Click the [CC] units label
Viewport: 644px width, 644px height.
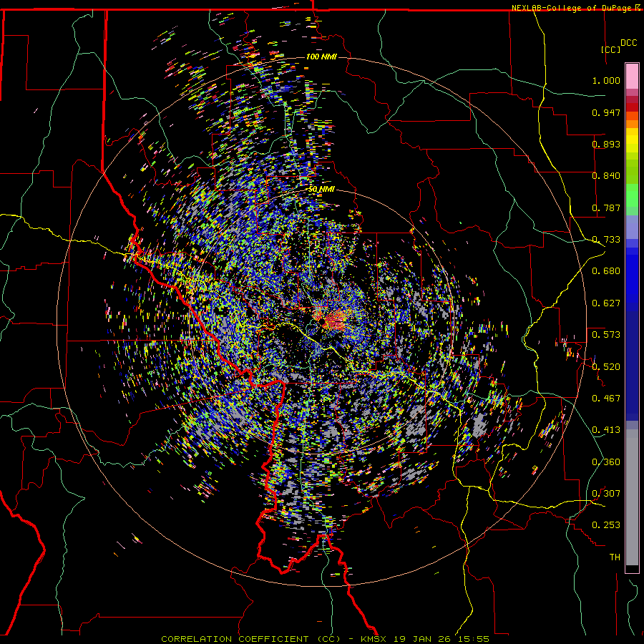(610, 49)
